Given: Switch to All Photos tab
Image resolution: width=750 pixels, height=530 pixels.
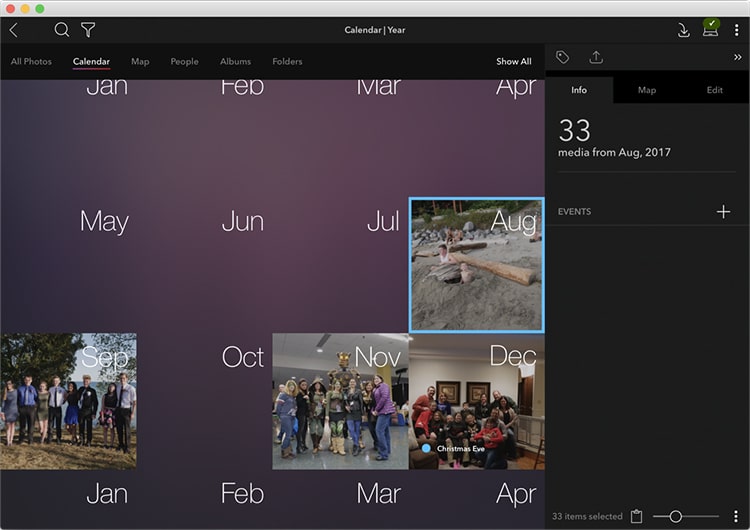Looking at the screenshot, I should (x=31, y=62).
